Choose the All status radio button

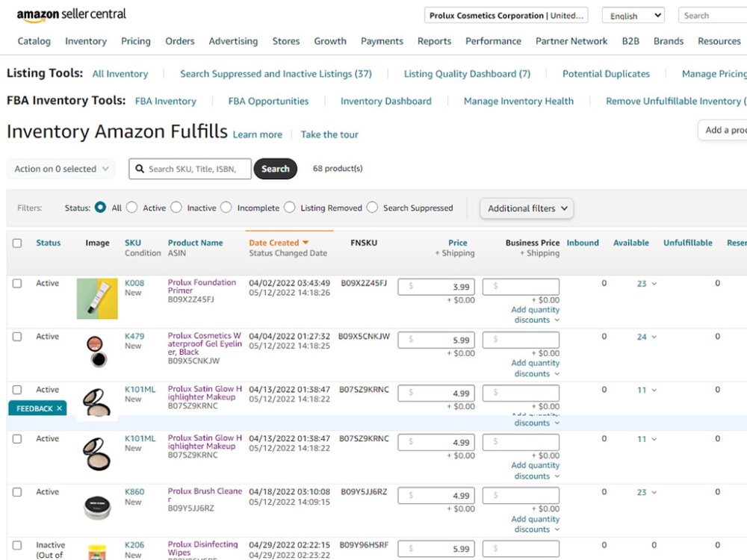click(x=100, y=207)
